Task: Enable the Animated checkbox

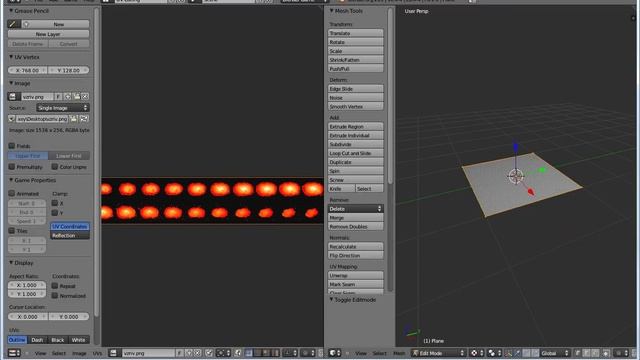Action: click(x=12, y=193)
